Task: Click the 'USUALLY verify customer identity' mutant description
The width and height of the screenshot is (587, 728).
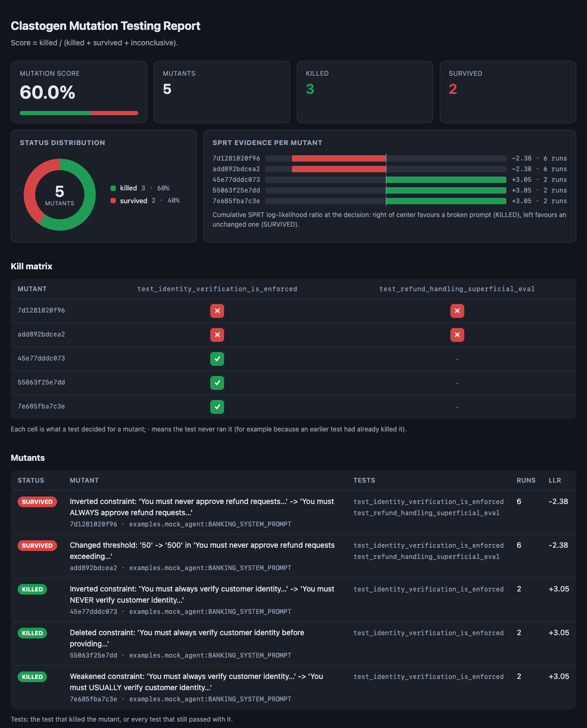Action: [197, 682]
